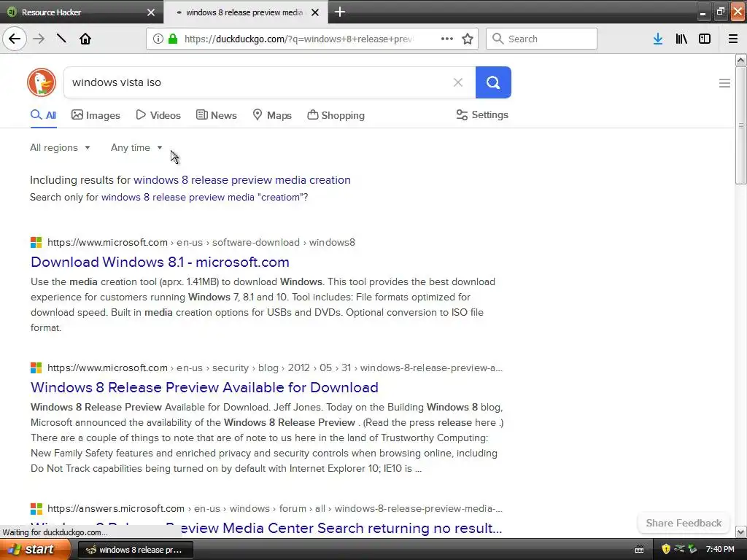Image resolution: width=747 pixels, height=560 pixels.
Task: Bookmark this page with the star
Action: [x=468, y=39]
